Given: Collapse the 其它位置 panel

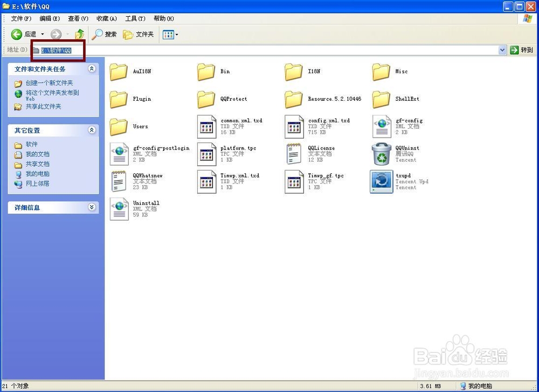Looking at the screenshot, I should pyautogui.click(x=92, y=130).
